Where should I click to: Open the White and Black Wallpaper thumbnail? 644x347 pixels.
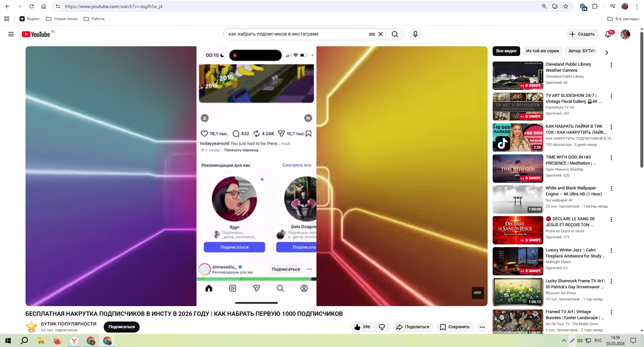click(x=518, y=199)
